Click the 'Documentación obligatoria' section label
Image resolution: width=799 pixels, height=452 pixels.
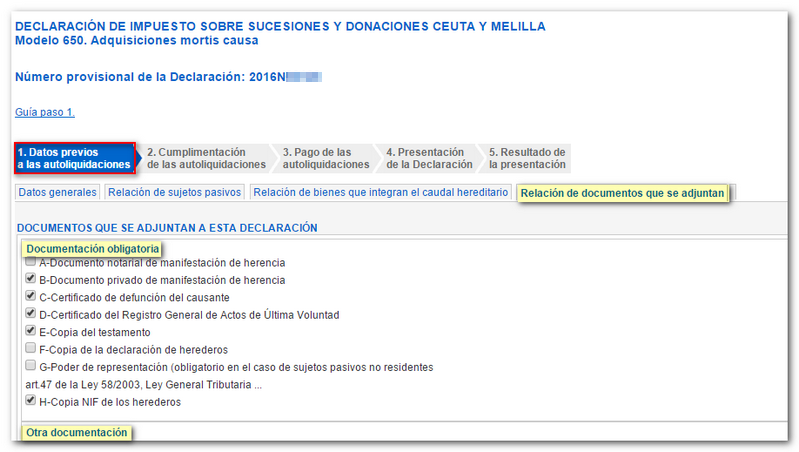point(92,249)
